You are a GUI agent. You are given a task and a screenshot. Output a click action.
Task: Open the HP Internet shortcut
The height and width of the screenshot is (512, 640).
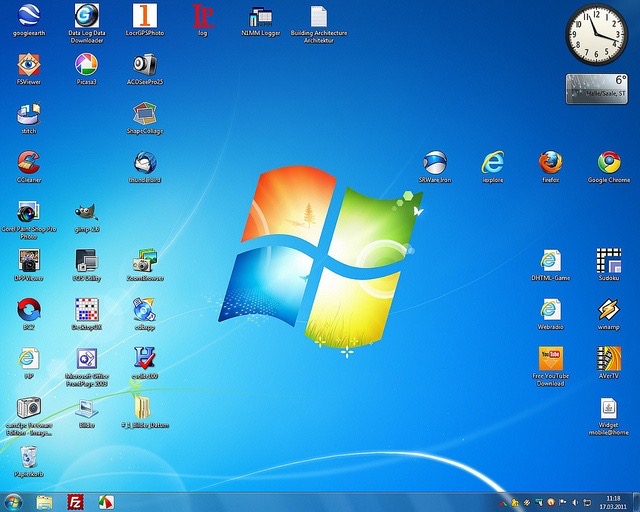[29, 363]
